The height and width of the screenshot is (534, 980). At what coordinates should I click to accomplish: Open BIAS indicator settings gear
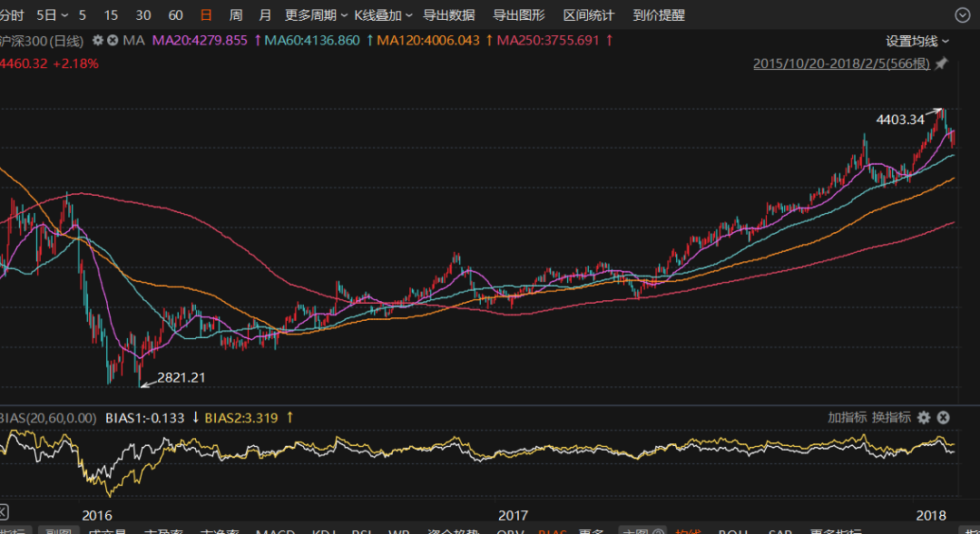tap(924, 417)
